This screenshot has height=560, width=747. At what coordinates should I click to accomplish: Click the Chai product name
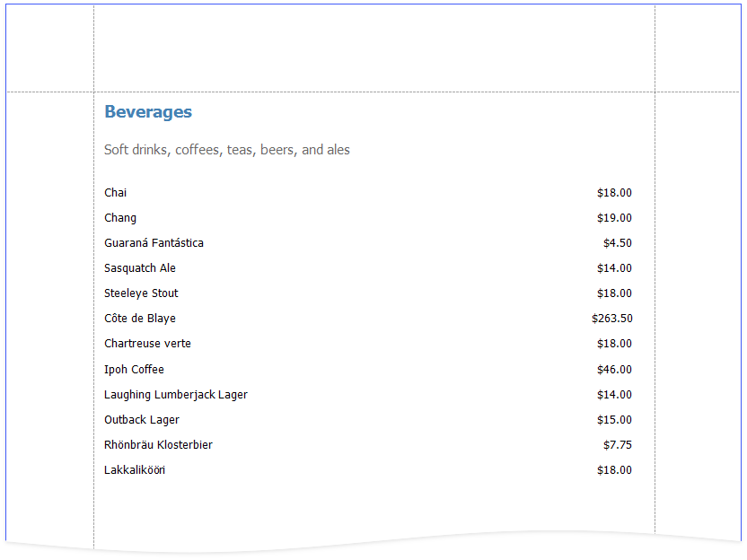pyautogui.click(x=116, y=193)
